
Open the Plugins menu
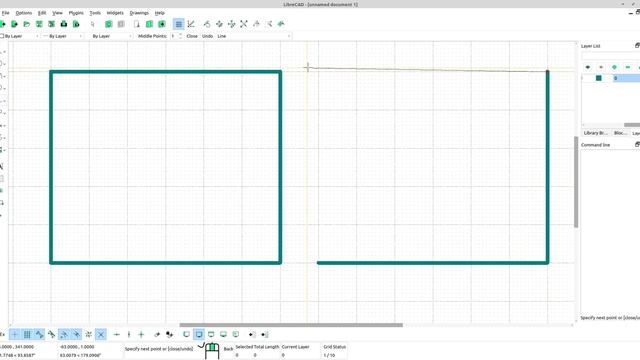tap(76, 13)
